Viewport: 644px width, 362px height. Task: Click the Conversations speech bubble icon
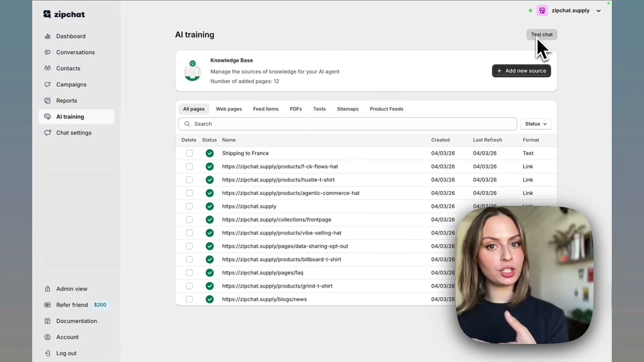click(x=48, y=52)
